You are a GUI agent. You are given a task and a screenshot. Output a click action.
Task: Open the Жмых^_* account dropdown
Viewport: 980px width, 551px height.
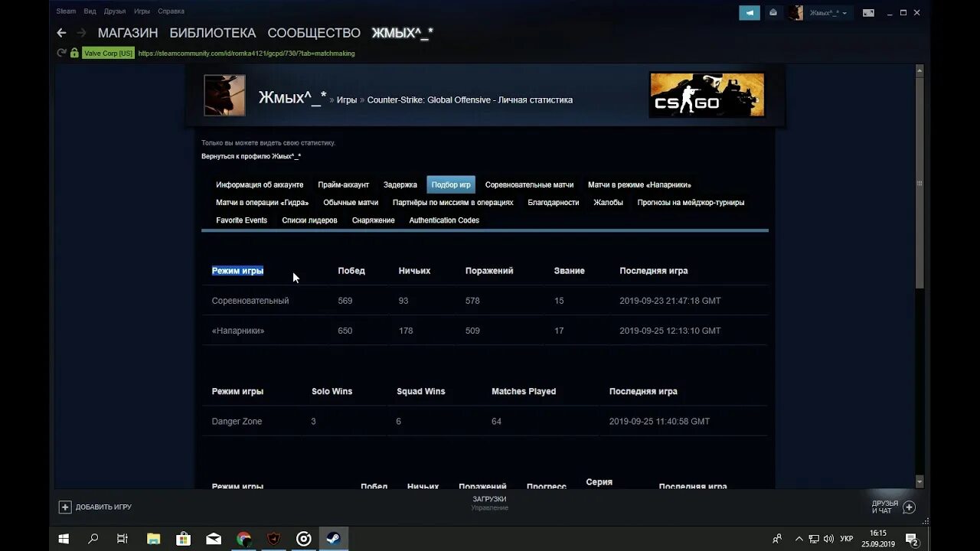[x=828, y=13]
